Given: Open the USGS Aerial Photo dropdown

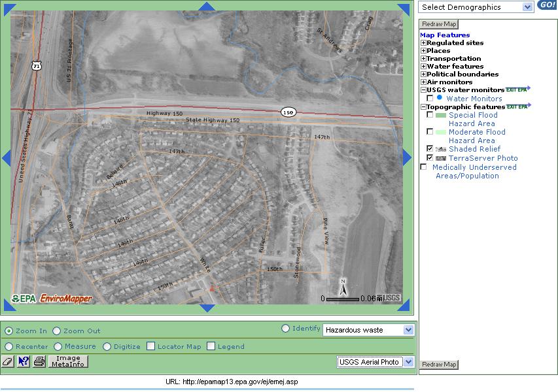Looking at the screenshot, I should (375, 362).
